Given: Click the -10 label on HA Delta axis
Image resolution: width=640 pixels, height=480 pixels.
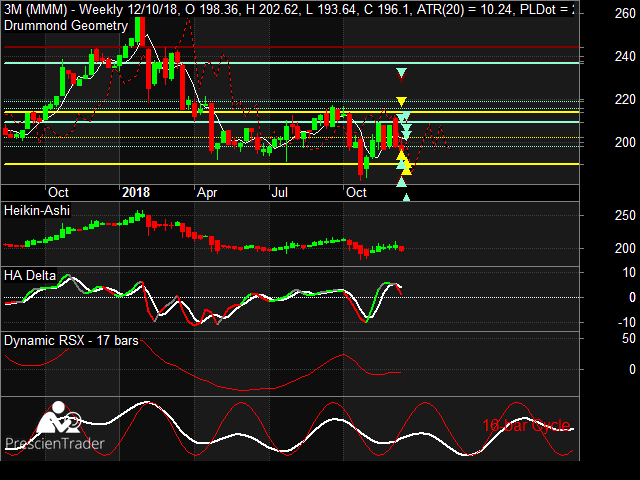Looking at the screenshot, I should [x=627, y=322].
